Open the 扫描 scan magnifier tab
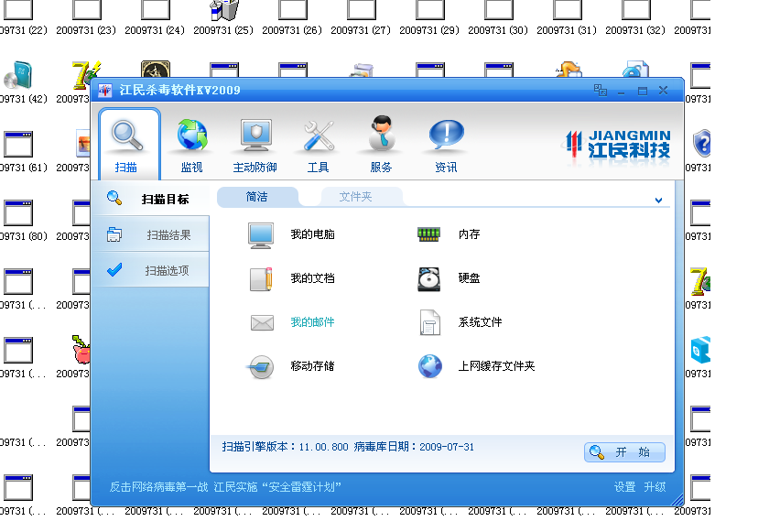Viewport: 769px width, 532px height. point(129,144)
